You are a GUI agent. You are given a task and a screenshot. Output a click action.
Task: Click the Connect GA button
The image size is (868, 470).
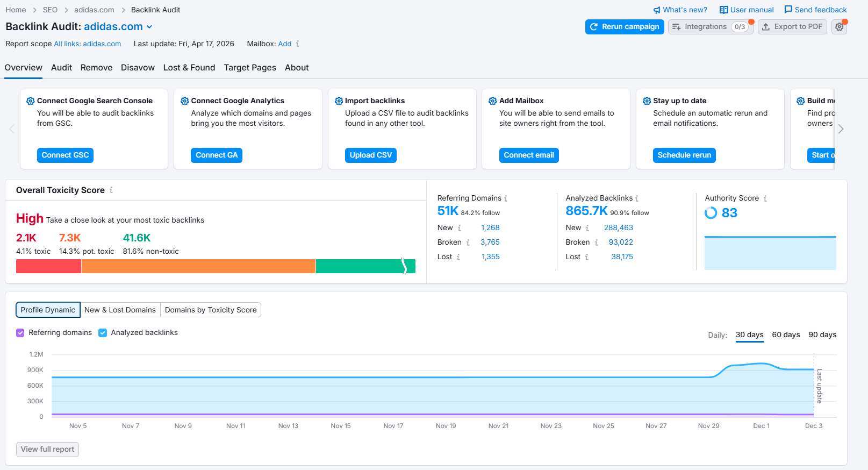pos(217,155)
